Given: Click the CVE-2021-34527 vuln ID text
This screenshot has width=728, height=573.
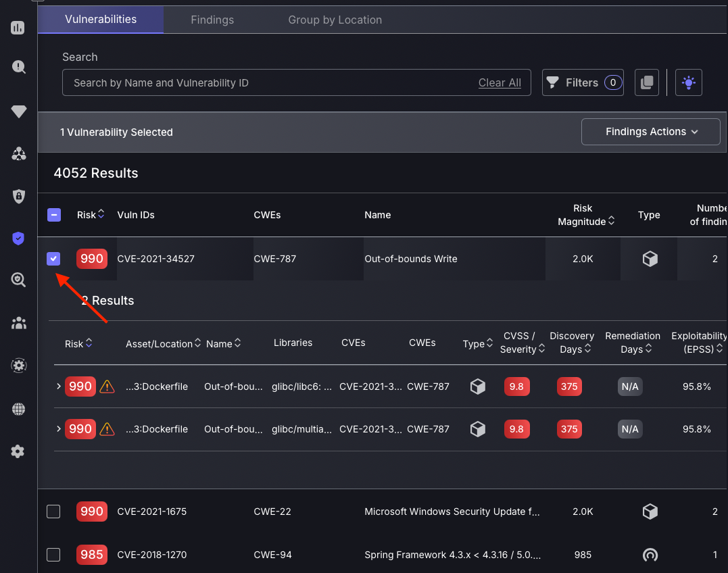Looking at the screenshot, I should tap(155, 259).
